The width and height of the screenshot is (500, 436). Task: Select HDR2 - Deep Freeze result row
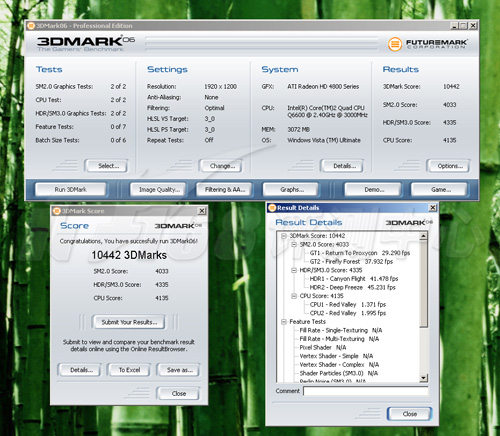(x=352, y=287)
